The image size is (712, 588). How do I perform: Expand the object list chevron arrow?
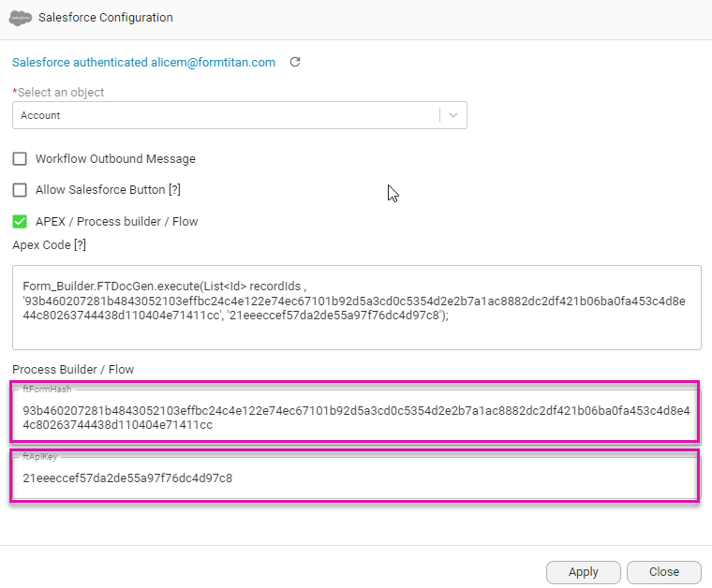453,115
